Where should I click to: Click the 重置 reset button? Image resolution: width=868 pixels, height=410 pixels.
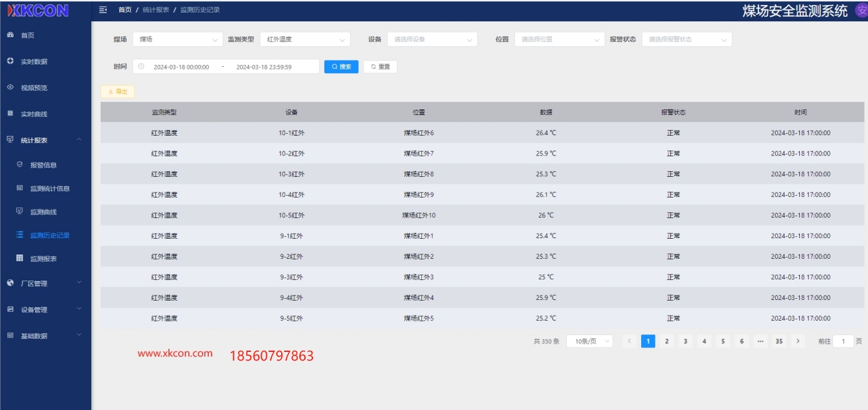(380, 67)
